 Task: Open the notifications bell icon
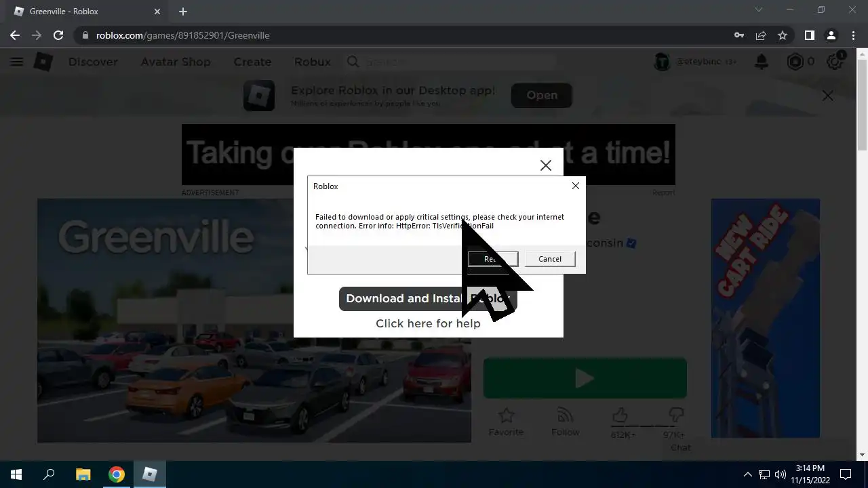pyautogui.click(x=762, y=62)
